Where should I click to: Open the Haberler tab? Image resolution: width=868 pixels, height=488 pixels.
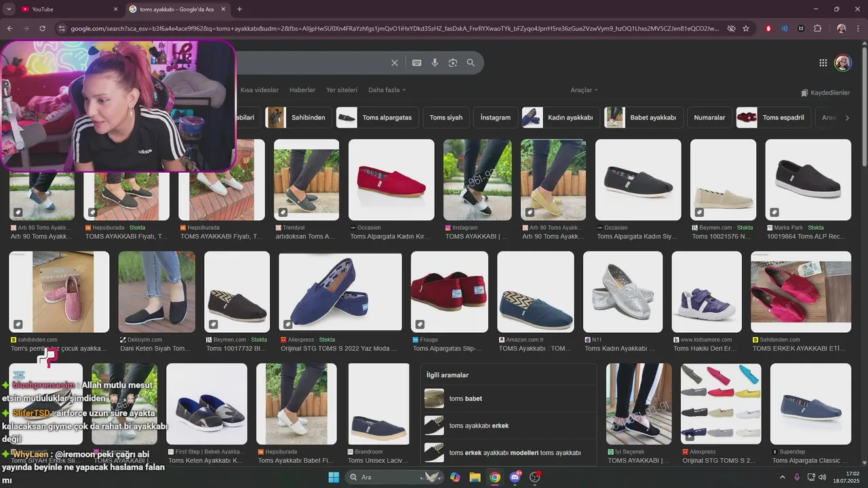[x=302, y=90]
